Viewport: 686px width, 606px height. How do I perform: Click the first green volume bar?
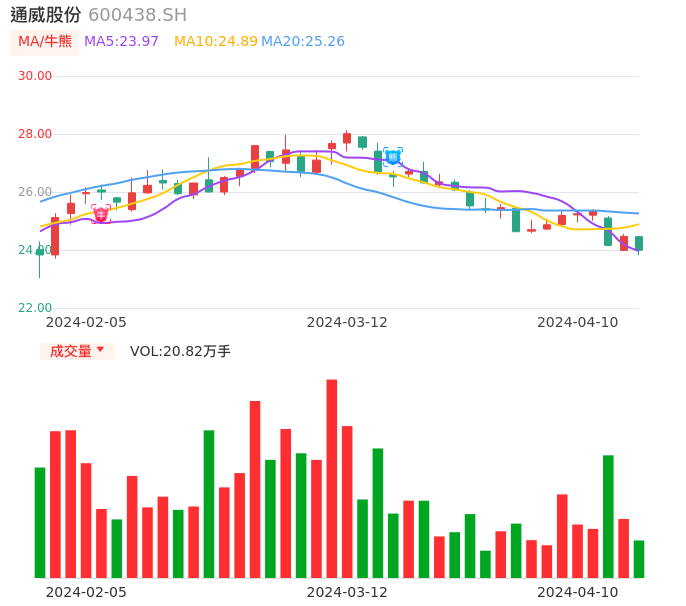pyautogui.click(x=40, y=523)
